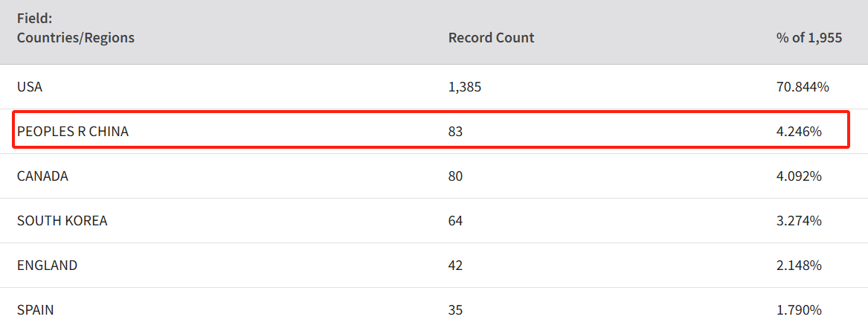The width and height of the screenshot is (868, 331).
Task: Click the Record Count column header
Action: [x=491, y=38]
